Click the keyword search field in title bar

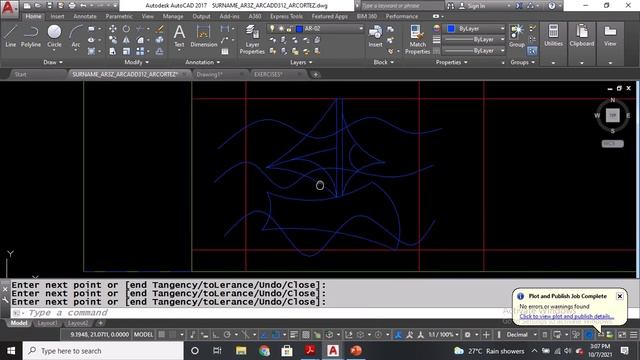tap(402, 6)
